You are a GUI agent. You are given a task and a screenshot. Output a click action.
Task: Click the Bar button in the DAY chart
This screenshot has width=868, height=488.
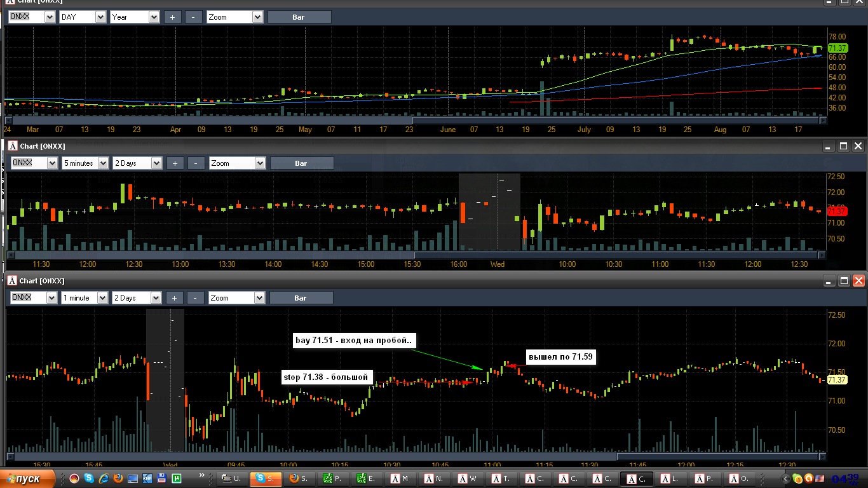[x=299, y=17]
